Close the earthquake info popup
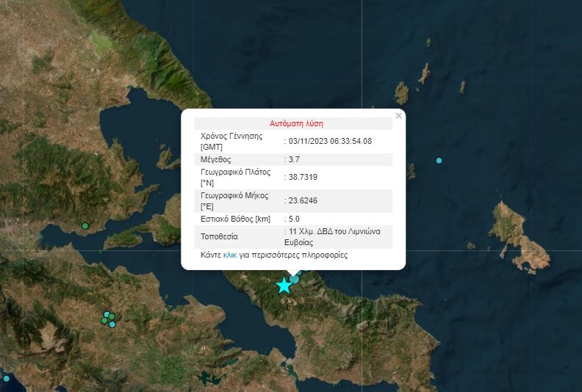 pos(399,115)
